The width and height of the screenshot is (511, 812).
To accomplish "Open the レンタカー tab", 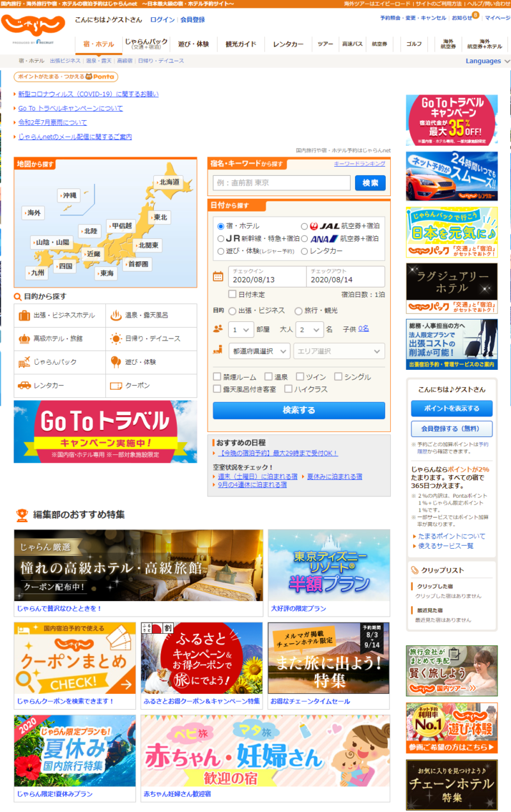I will pyautogui.click(x=288, y=44).
